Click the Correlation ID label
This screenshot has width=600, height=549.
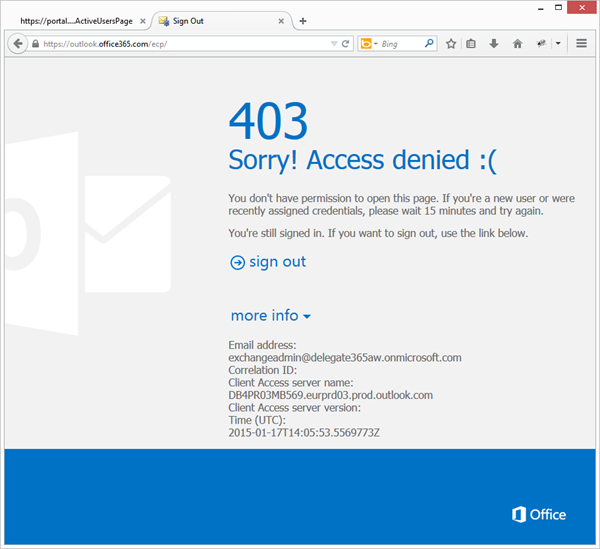point(262,370)
